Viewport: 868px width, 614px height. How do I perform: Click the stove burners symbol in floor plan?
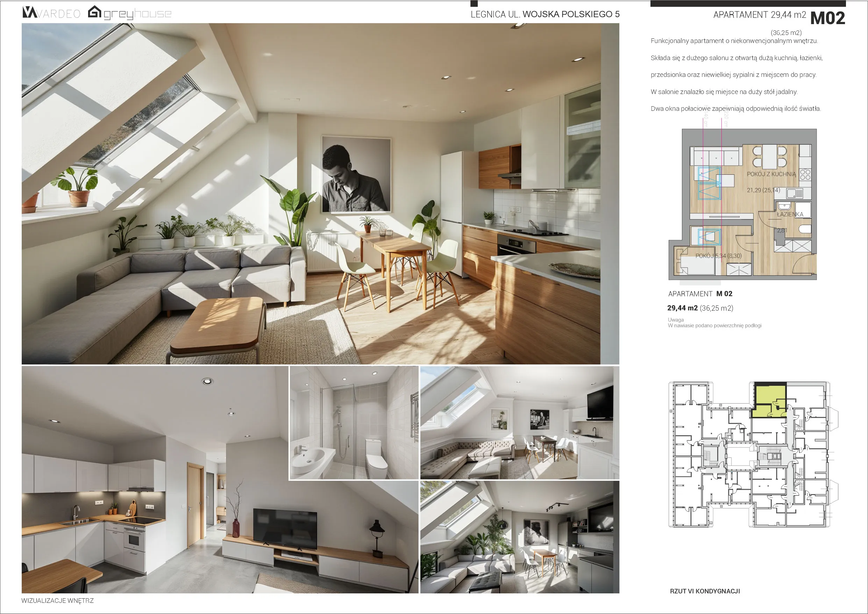pyautogui.click(x=805, y=175)
